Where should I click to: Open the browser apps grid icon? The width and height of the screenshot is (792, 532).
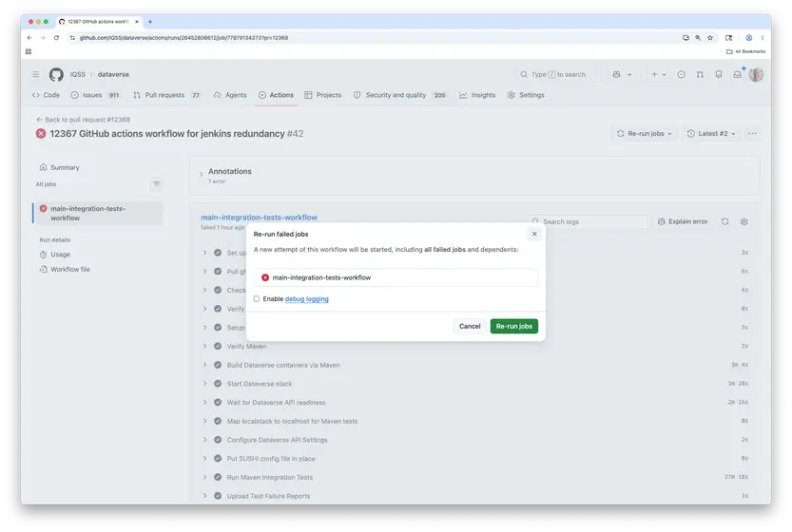(29, 51)
